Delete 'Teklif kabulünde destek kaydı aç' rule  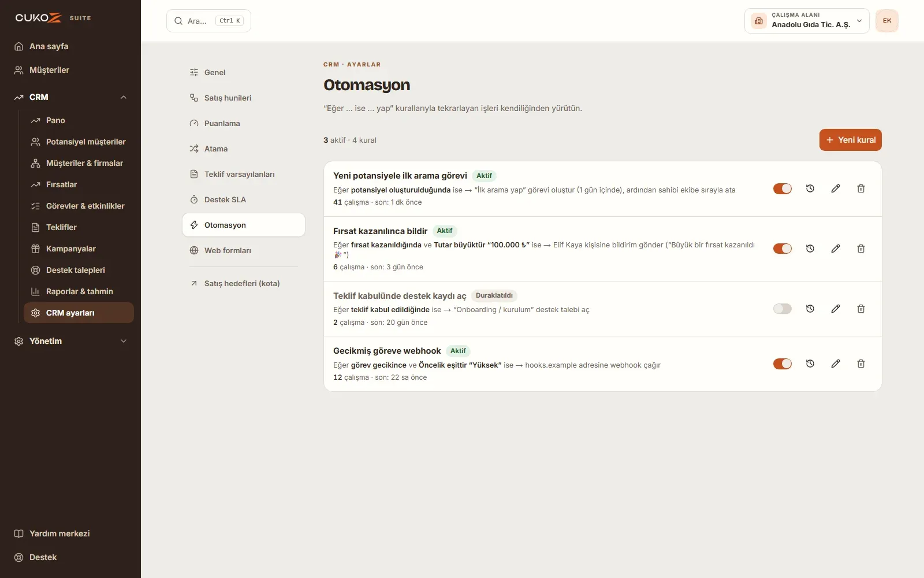[861, 309]
